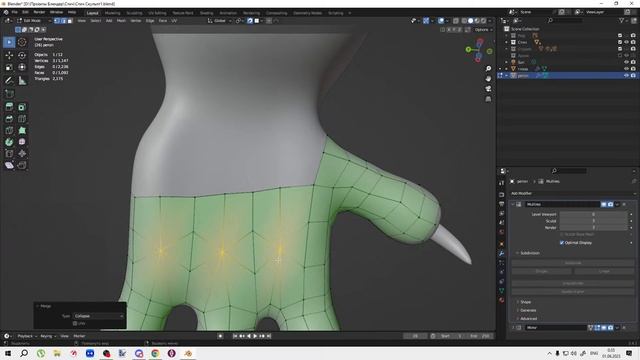Switch to the Shading workspace tab
Image resolution: width=640 pixels, height=360 pixels.
coord(206,13)
